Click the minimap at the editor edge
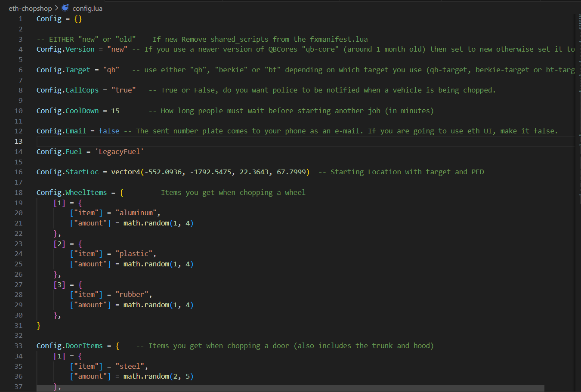 tap(578, 86)
